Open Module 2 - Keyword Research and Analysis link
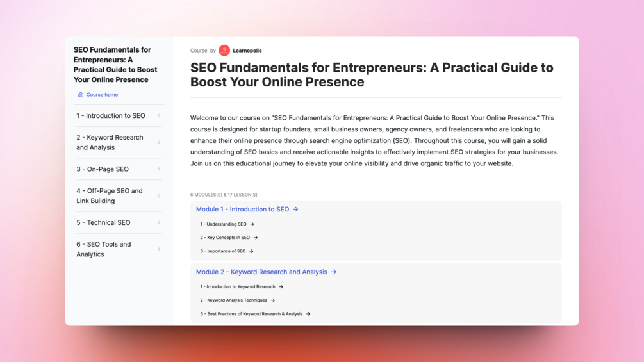 (x=261, y=272)
